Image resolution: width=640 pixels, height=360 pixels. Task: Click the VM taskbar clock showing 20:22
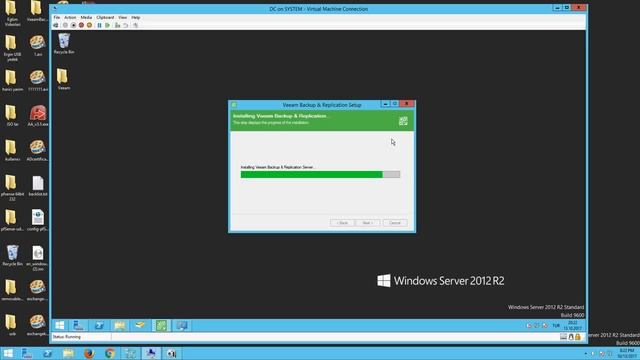[573, 325]
